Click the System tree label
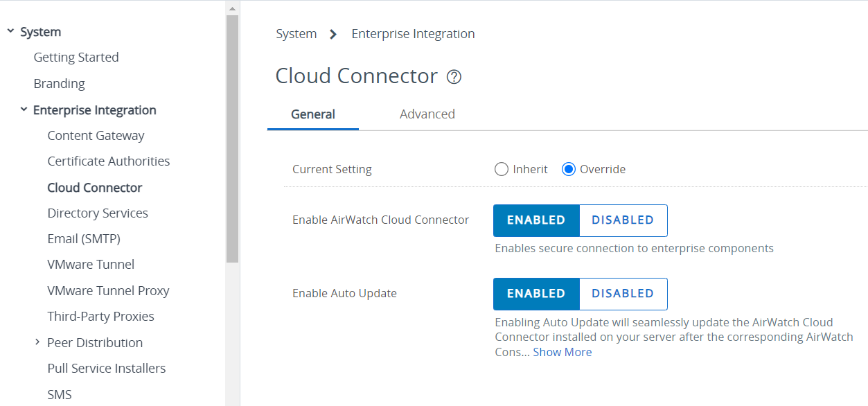This screenshot has height=406, width=868. click(x=41, y=32)
